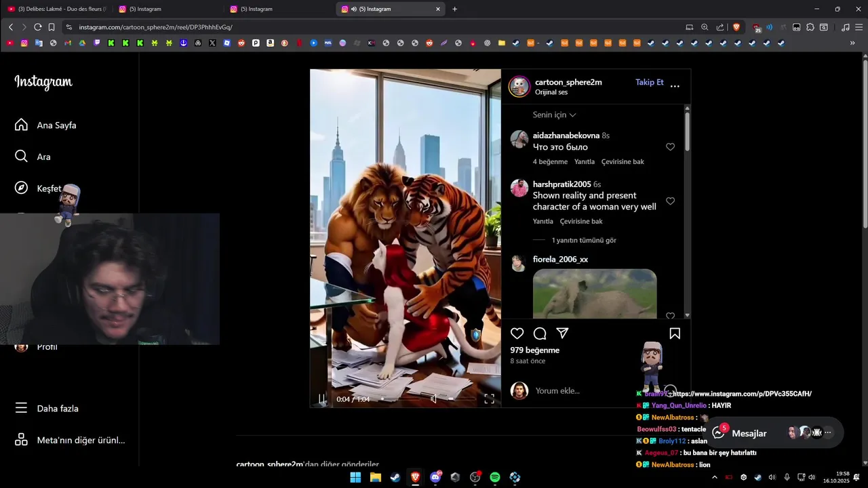
Task: Pause the reel video
Action: pos(323,399)
